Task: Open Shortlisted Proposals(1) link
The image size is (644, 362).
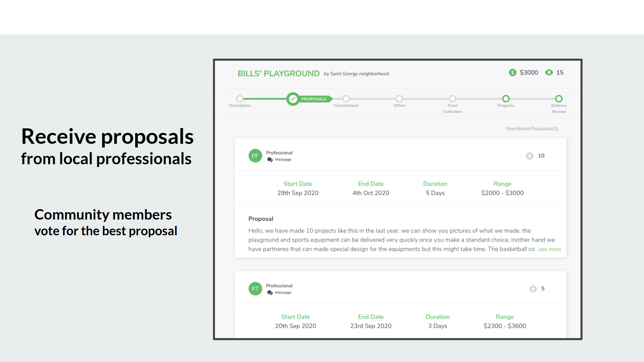Action: (x=532, y=129)
